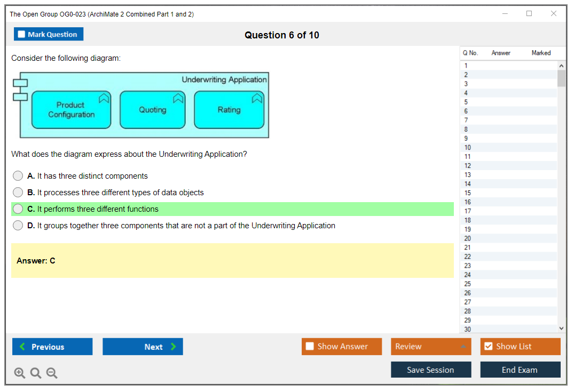Expand the Review dropdown menu
Image resolution: width=574 pixels, height=392 pixels.
[463, 347]
